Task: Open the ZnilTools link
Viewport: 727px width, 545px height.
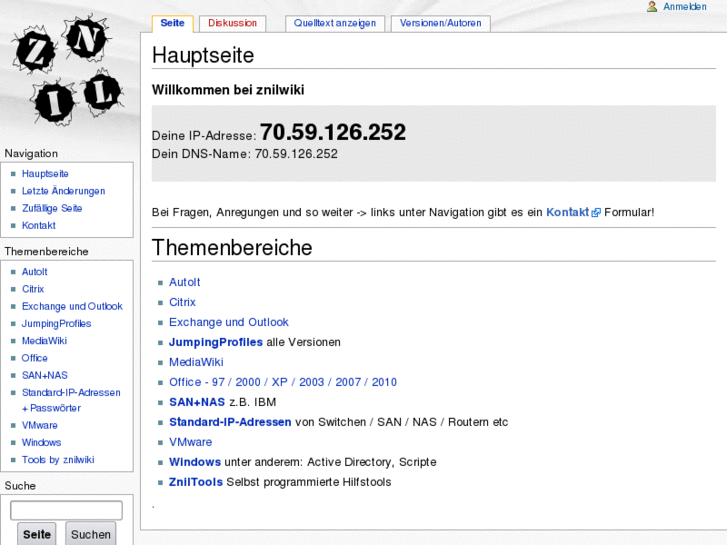Action: (x=196, y=482)
